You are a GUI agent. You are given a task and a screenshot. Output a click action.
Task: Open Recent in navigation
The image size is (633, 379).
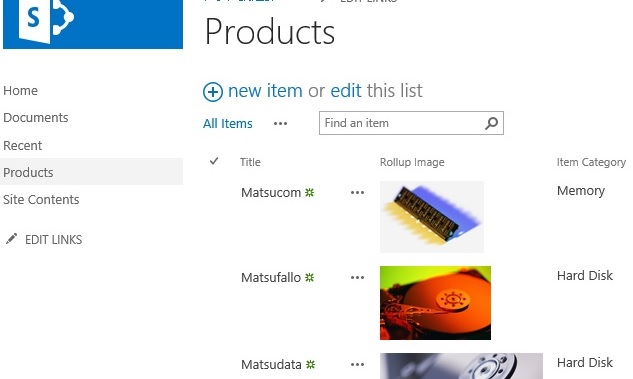pos(23,145)
